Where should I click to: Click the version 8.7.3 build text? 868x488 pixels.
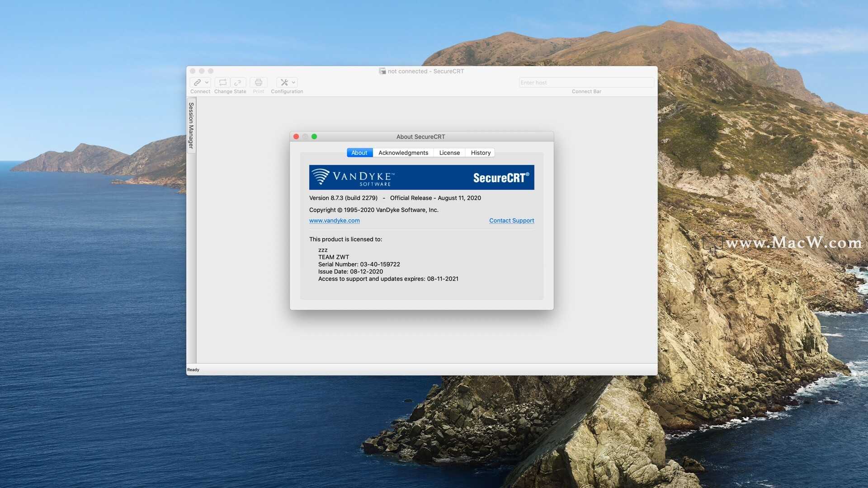click(x=343, y=198)
